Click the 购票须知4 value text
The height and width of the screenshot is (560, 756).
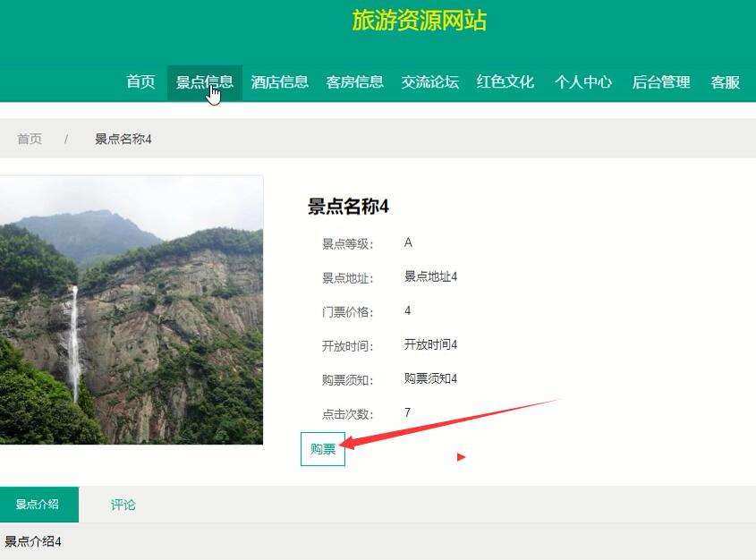pos(430,378)
